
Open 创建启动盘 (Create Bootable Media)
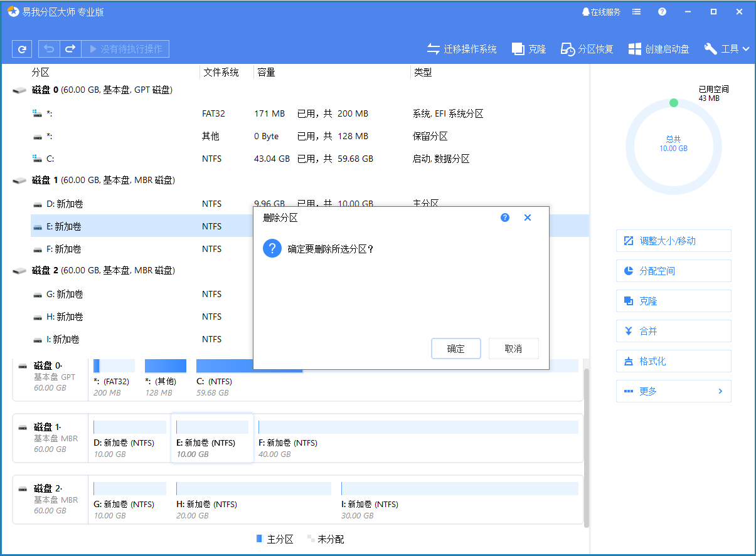658,48
